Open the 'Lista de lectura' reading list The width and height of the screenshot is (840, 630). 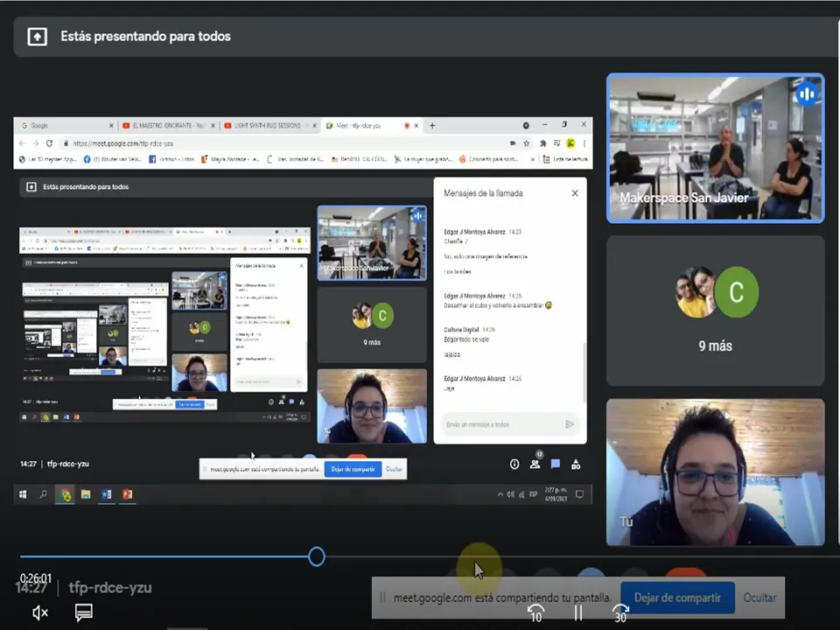pos(565,159)
